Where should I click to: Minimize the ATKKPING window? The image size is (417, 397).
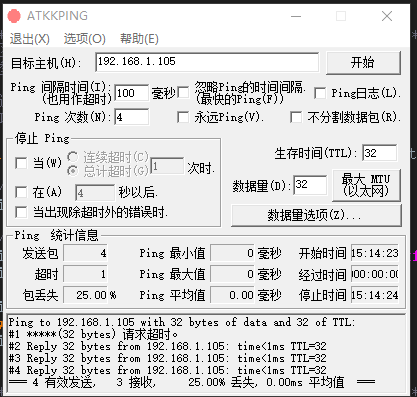(x=296, y=16)
